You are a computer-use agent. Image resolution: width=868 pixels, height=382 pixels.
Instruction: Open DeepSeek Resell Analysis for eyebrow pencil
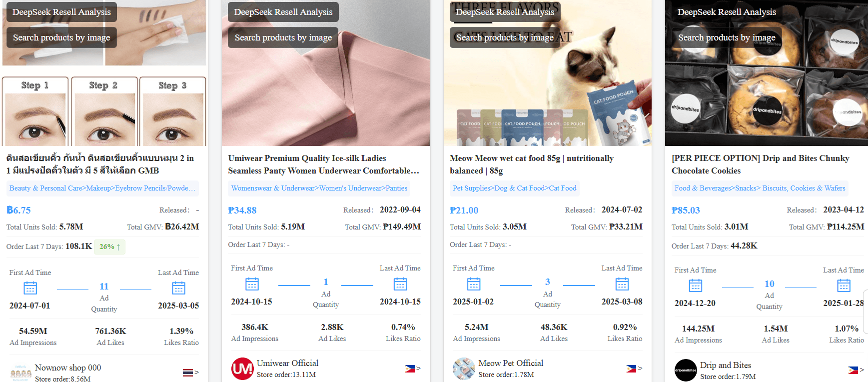point(61,12)
